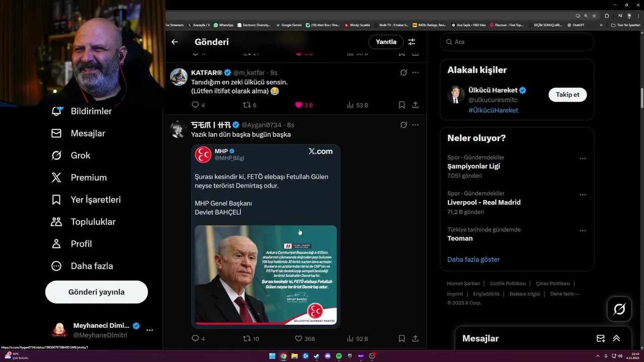Open Bildirimler in the sidebar
The width and height of the screenshot is (644, 362).
82,111
